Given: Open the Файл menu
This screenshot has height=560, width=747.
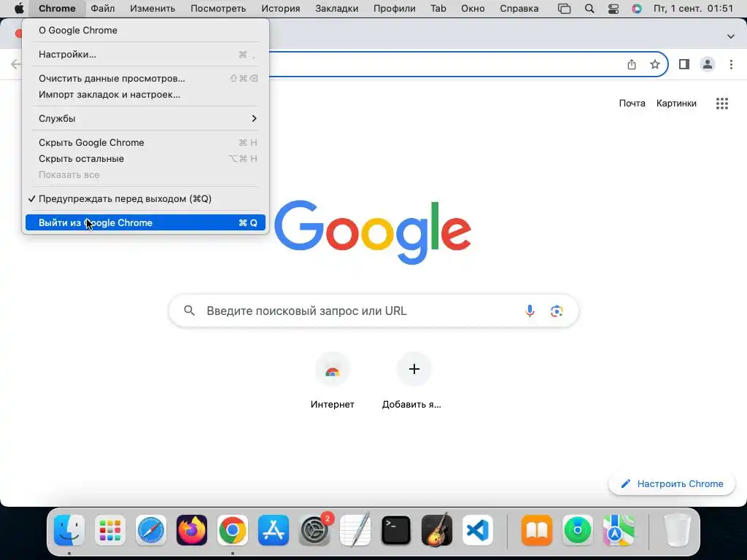Looking at the screenshot, I should [102, 9].
